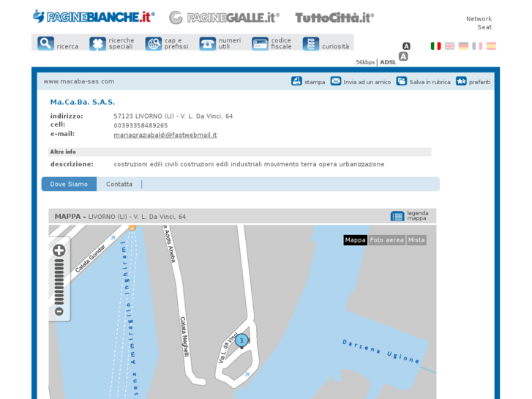
Task: Open cap e prefissi globe icon
Action: [154, 44]
